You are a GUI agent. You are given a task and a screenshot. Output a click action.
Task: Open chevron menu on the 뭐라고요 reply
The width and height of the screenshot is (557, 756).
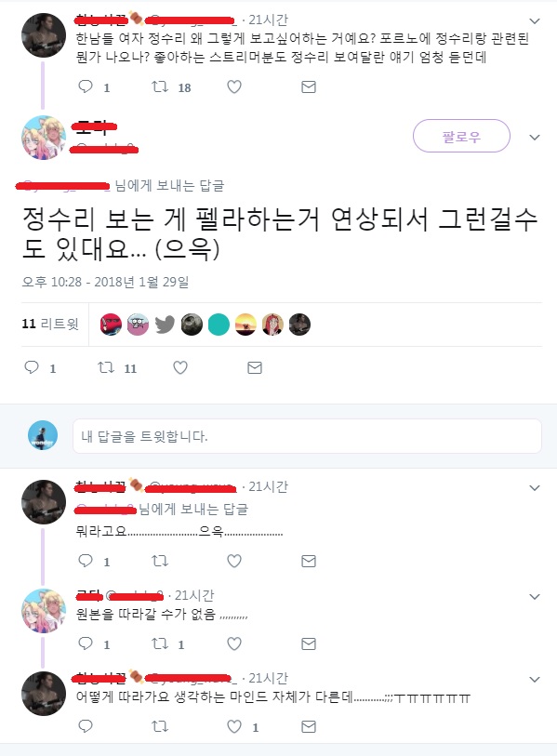click(535, 488)
